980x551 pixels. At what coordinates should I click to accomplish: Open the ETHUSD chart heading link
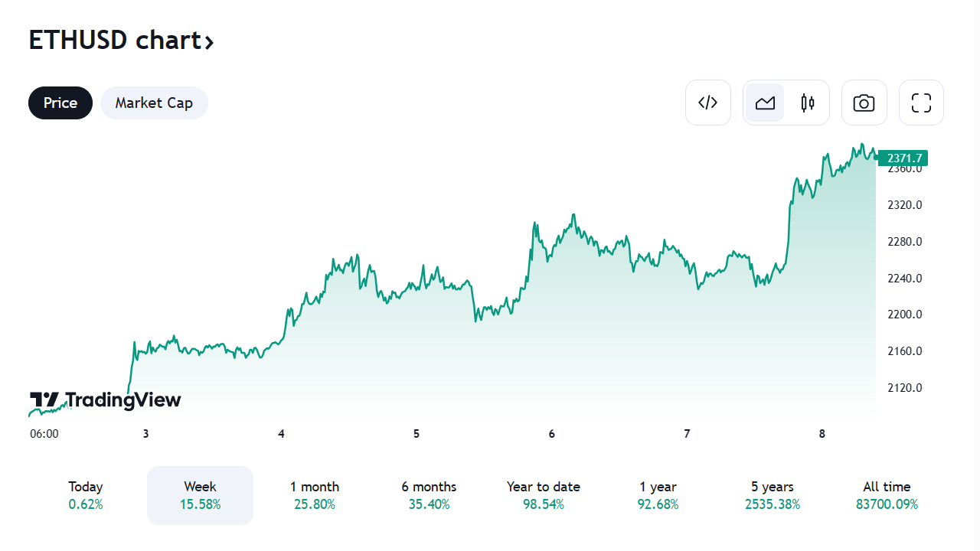115,40
